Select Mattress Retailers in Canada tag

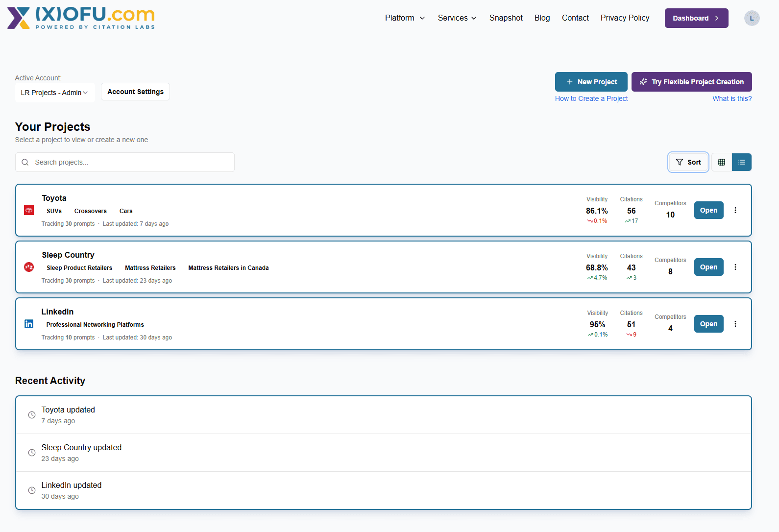point(228,268)
